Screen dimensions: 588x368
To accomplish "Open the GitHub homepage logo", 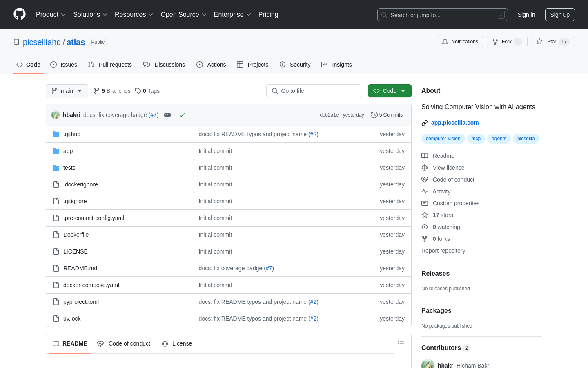I will [20, 14].
